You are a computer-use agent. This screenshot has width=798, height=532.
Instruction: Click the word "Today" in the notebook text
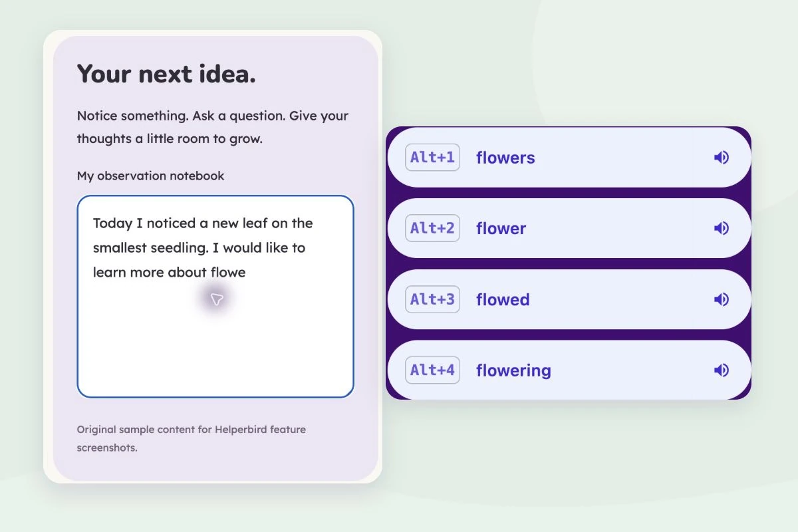112,223
